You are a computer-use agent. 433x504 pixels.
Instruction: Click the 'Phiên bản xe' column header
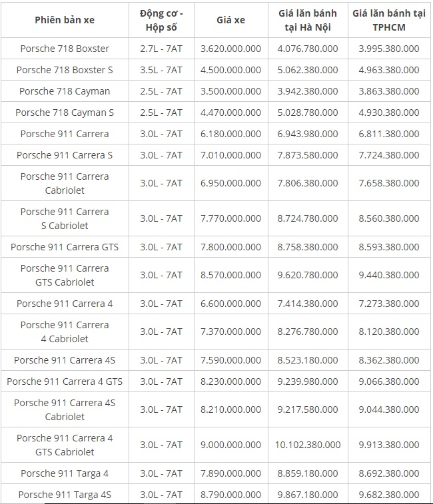click(x=65, y=20)
